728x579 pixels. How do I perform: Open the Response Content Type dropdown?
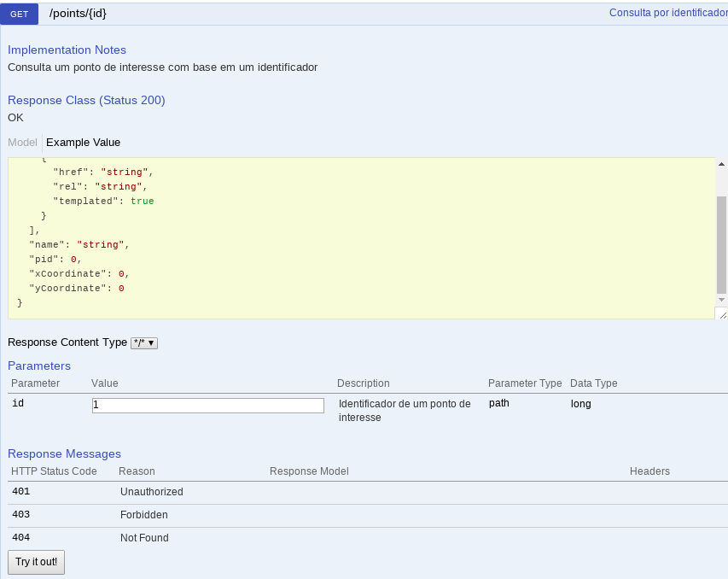(x=144, y=343)
